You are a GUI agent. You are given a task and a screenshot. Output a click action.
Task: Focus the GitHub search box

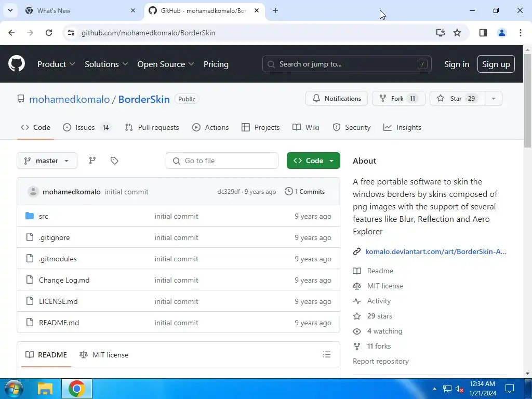[x=347, y=64]
